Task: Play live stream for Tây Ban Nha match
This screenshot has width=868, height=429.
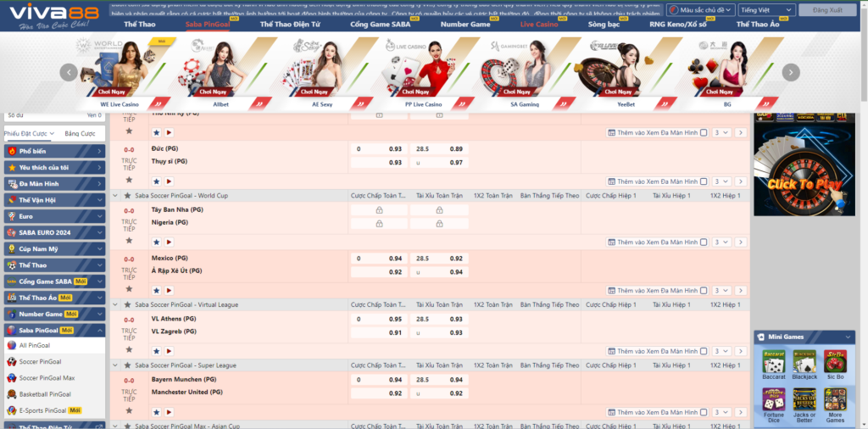Action: tap(169, 242)
